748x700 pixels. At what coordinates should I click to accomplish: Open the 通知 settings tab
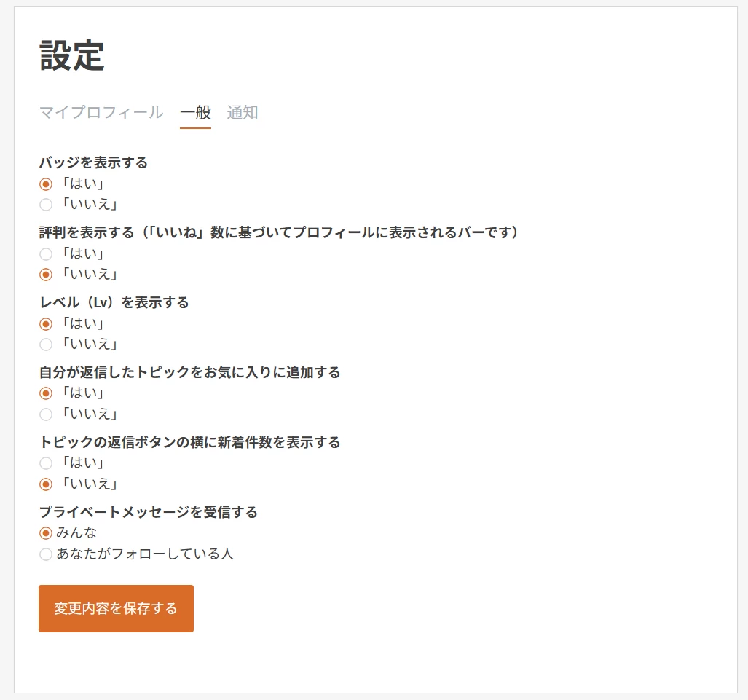(243, 113)
